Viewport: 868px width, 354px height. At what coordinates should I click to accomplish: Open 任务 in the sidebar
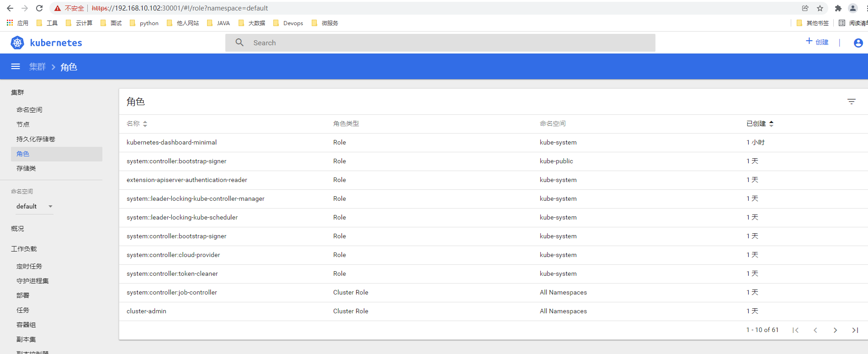pyautogui.click(x=23, y=310)
